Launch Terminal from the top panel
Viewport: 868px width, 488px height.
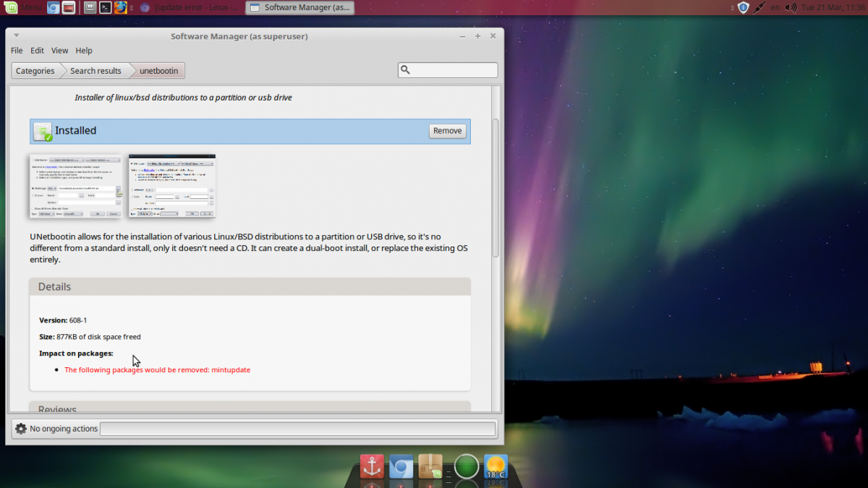click(105, 8)
